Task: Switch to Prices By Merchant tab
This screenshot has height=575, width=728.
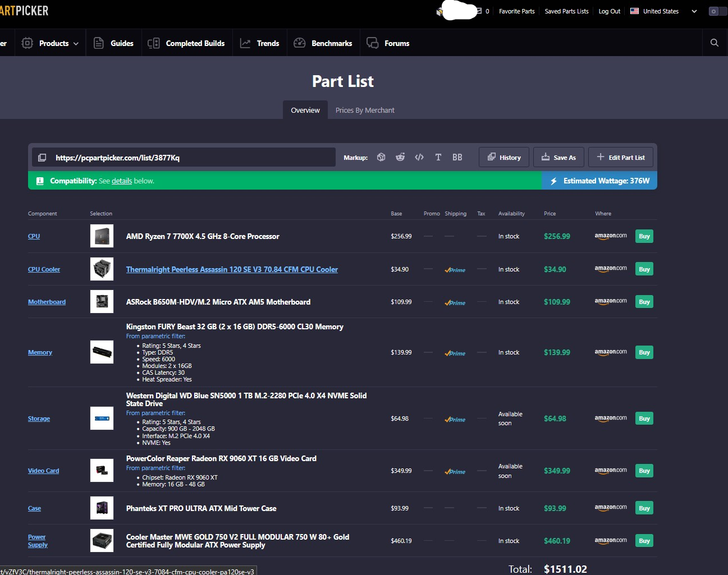Action: click(365, 110)
